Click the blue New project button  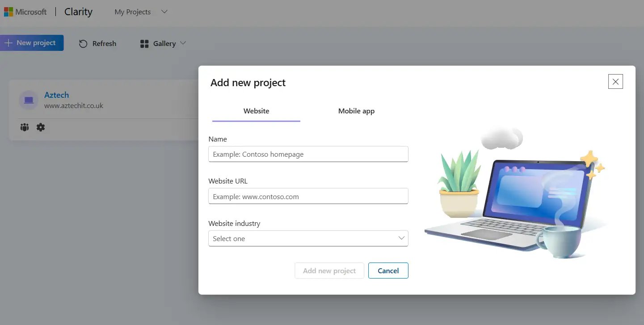[x=32, y=42]
